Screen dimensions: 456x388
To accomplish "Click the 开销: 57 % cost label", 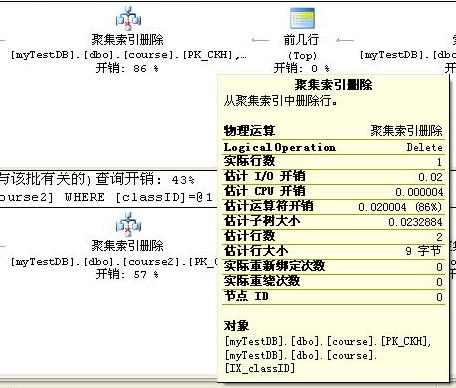I will pyautogui.click(x=127, y=275).
